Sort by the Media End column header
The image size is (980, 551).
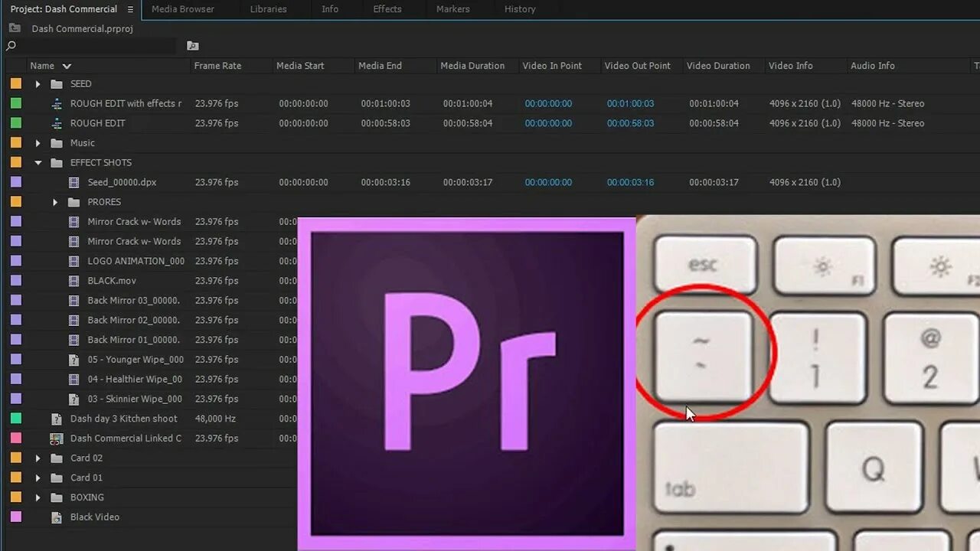[x=380, y=66]
